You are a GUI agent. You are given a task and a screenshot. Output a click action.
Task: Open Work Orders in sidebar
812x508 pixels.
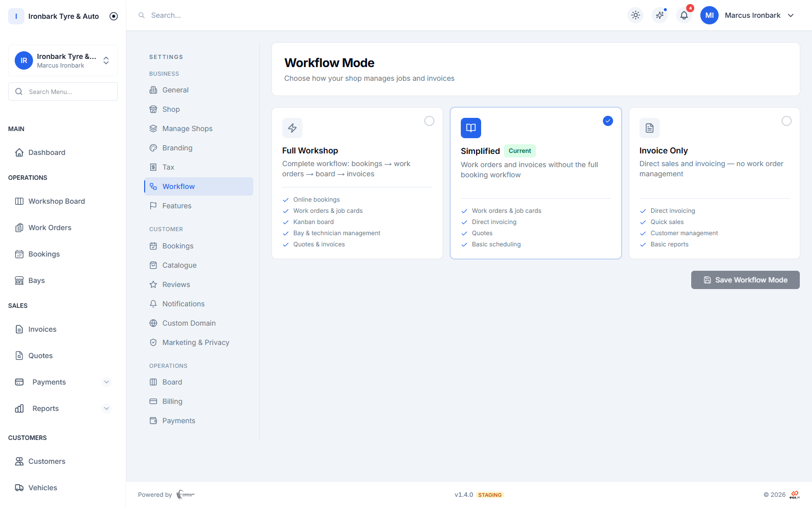(63, 228)
